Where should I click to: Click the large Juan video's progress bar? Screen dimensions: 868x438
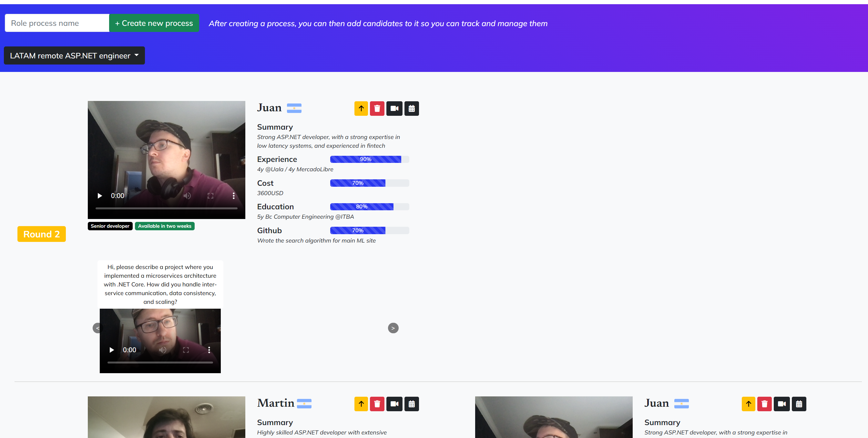[166, 208]
